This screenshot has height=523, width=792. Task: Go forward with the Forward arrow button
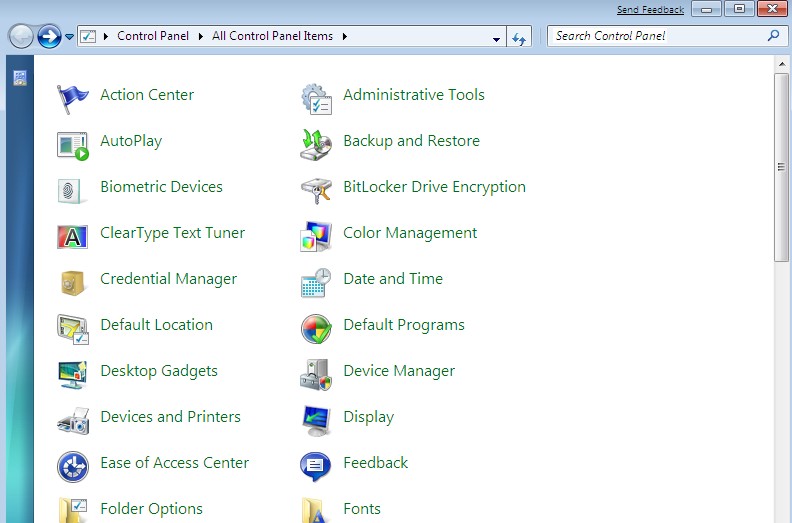49,36
